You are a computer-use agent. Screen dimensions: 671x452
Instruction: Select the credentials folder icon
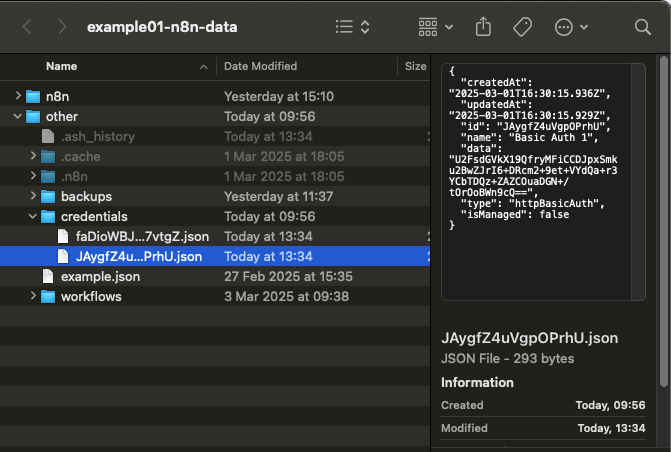pyautogui.click(x=48, y=217)
